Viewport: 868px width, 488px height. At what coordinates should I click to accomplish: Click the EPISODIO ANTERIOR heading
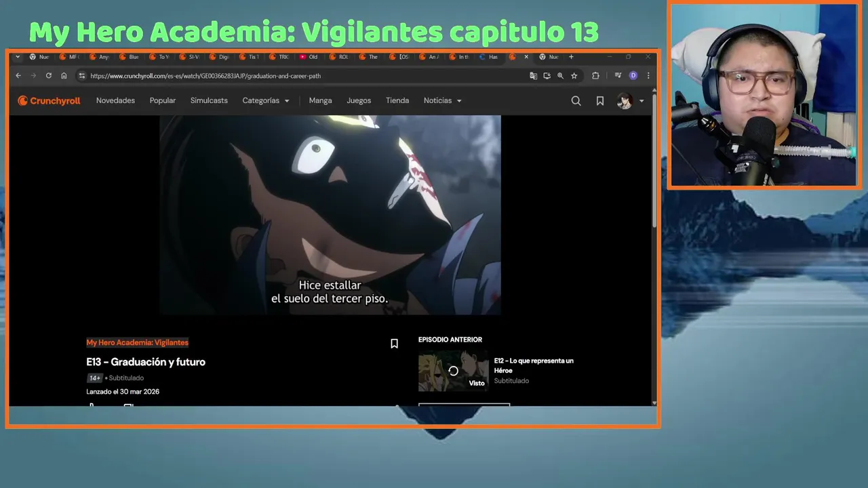click(x=450, y=340)
